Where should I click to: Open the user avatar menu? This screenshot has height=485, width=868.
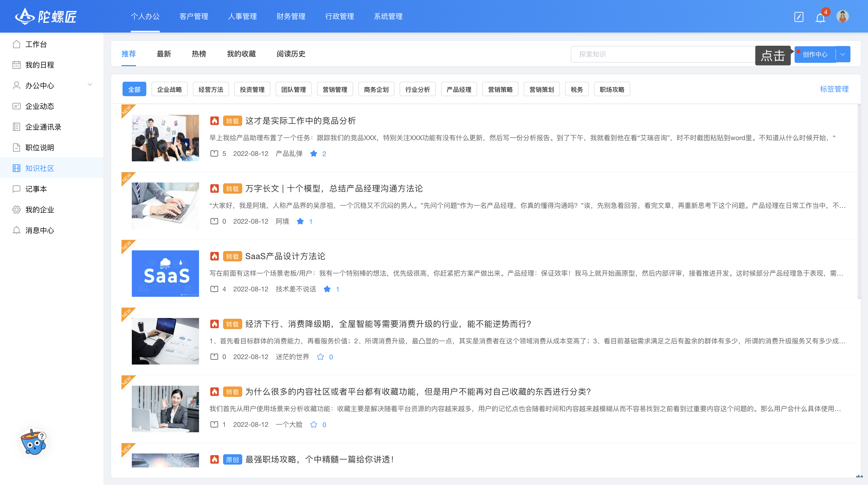(842, 17)
